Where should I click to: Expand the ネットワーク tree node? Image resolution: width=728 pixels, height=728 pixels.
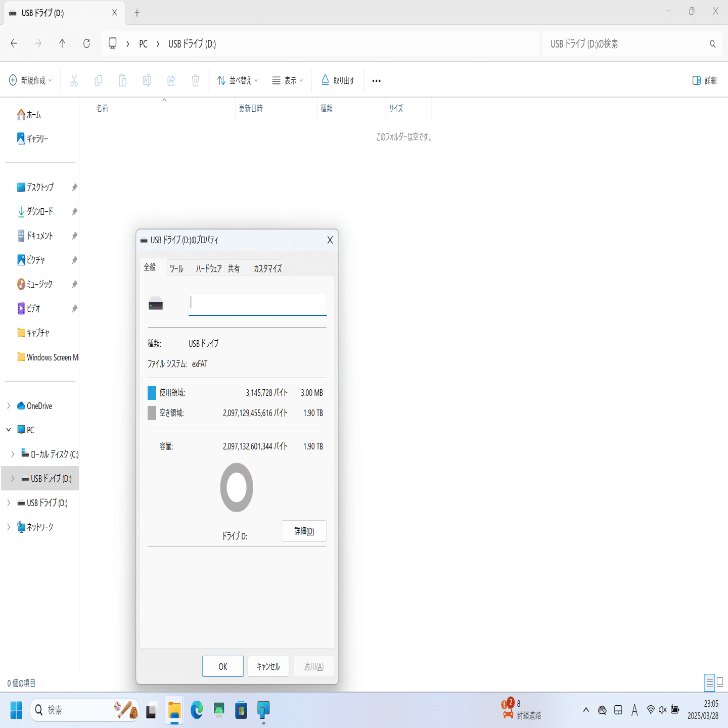click(9, 527)
